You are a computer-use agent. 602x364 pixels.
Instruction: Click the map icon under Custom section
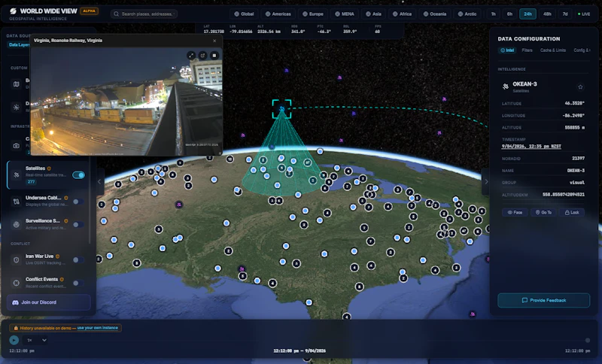[x=16, y=84]
